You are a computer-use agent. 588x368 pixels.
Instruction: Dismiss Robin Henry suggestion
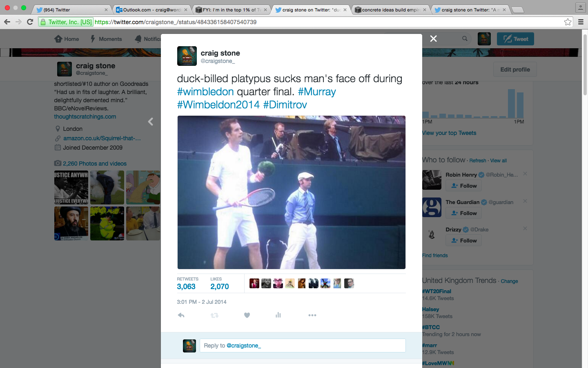click(525, 174)
